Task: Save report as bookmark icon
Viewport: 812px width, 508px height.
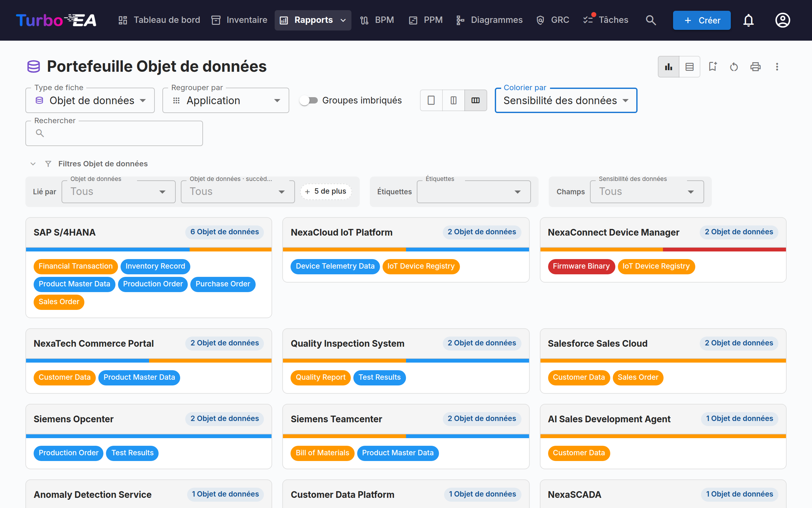Action: pyautogui.click(x=713, y=67)
